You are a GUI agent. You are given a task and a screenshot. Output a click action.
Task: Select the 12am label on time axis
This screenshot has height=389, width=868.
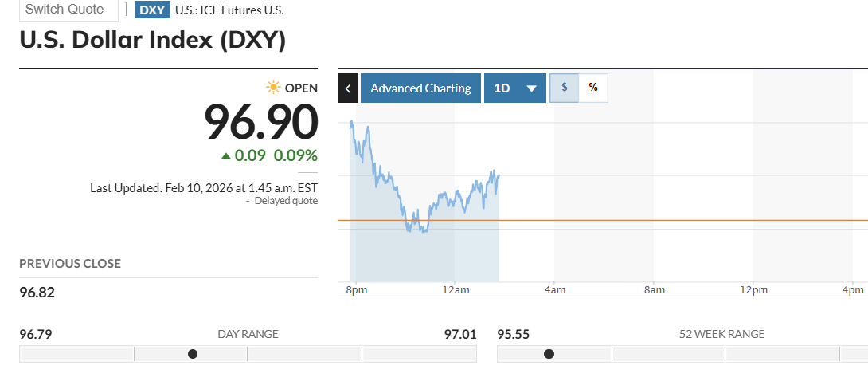(x=456, y=290)
